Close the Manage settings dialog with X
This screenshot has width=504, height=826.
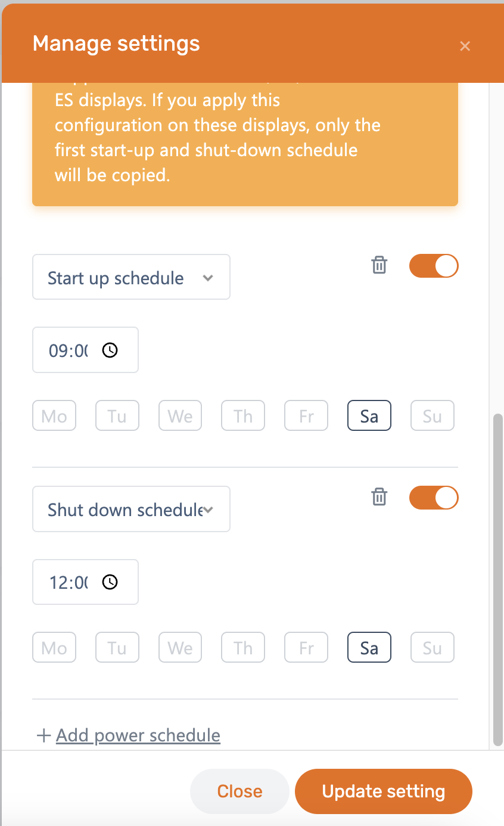click(x=465, y=46)
